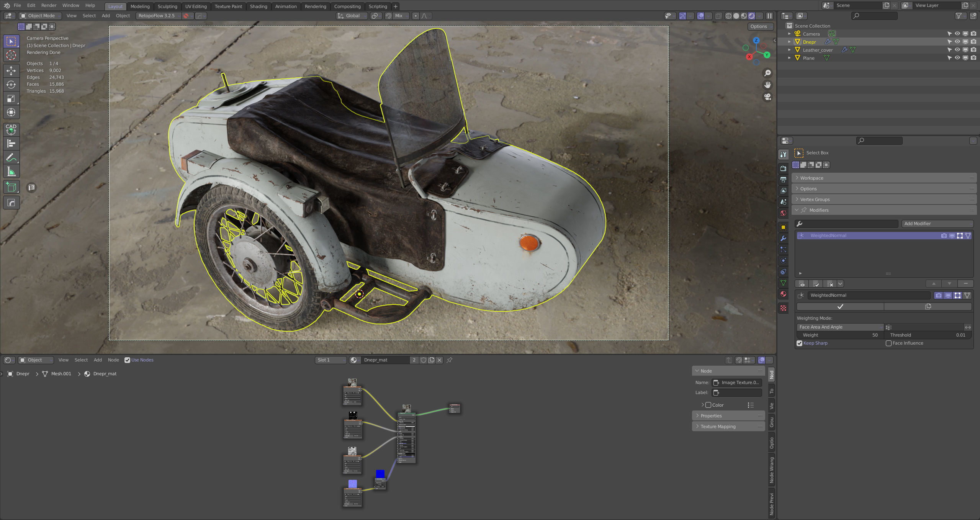The height and width of the screenshot is (520, 980).
Task: Activate the Scale tool
Action: [11, 98]
